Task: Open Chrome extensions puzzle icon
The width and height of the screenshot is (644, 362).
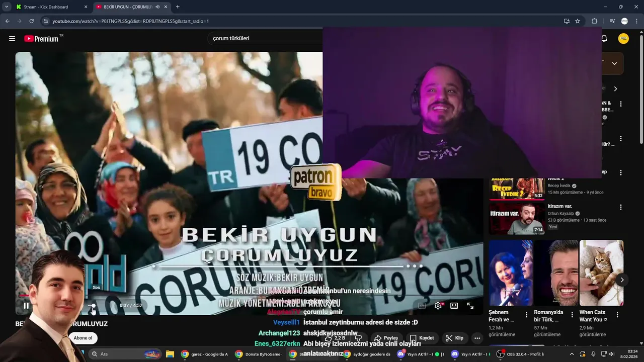Action: (x=594, y=21)
